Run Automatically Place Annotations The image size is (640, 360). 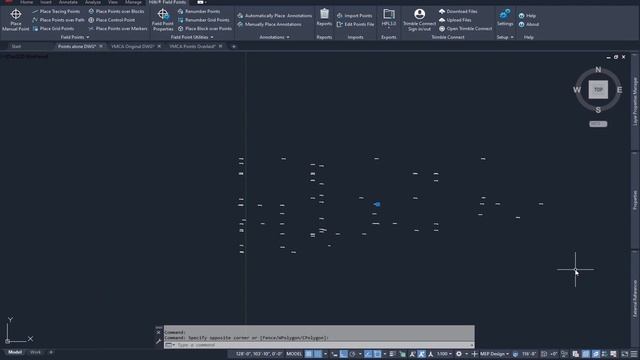click(274, 16)
